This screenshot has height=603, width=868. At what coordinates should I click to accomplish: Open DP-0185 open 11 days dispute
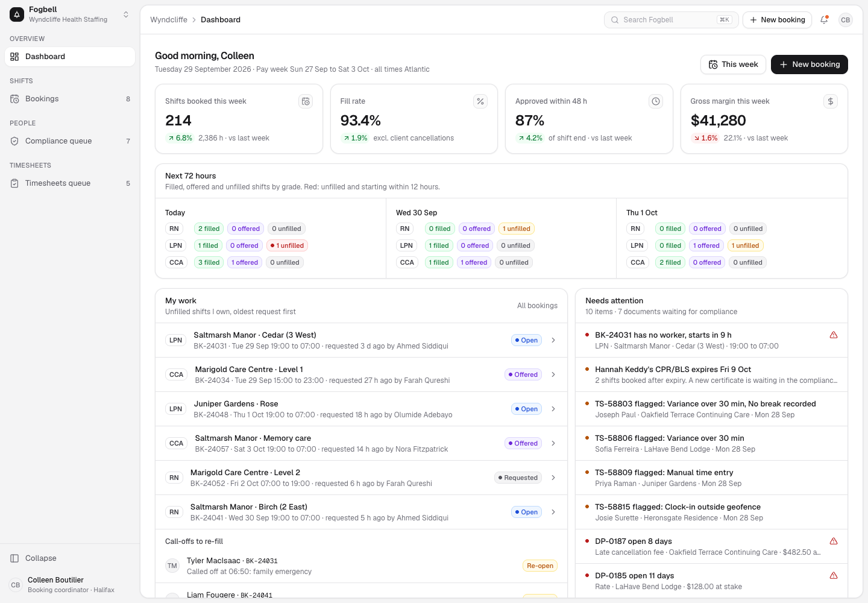[711, 581]
